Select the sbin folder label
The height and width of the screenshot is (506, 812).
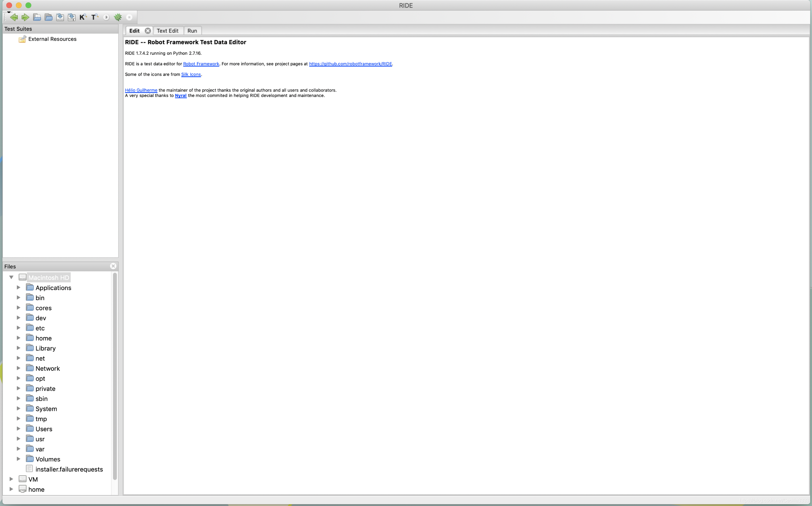[x=42, y=398]
